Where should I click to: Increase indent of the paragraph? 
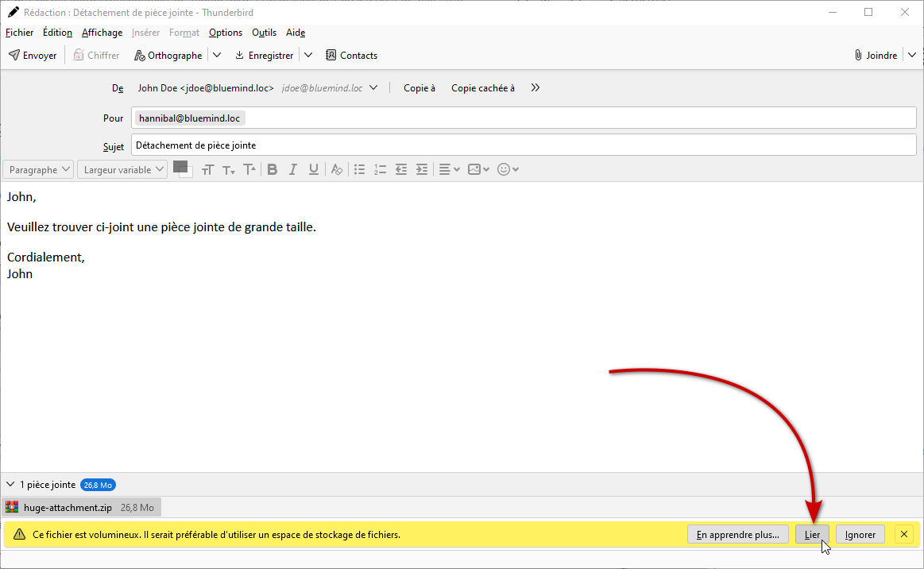(x=422, y=169)
